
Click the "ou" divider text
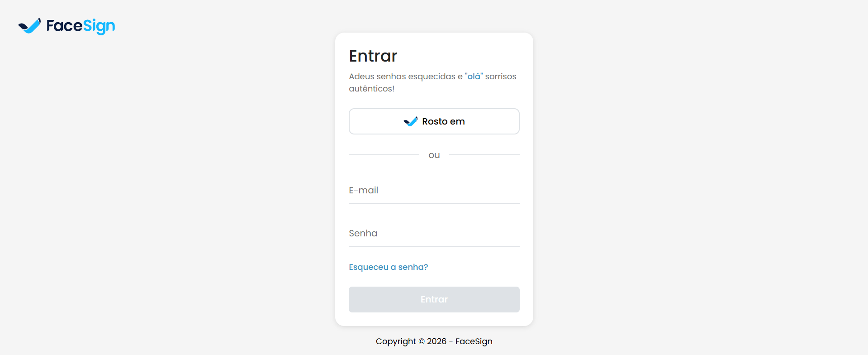434,155
